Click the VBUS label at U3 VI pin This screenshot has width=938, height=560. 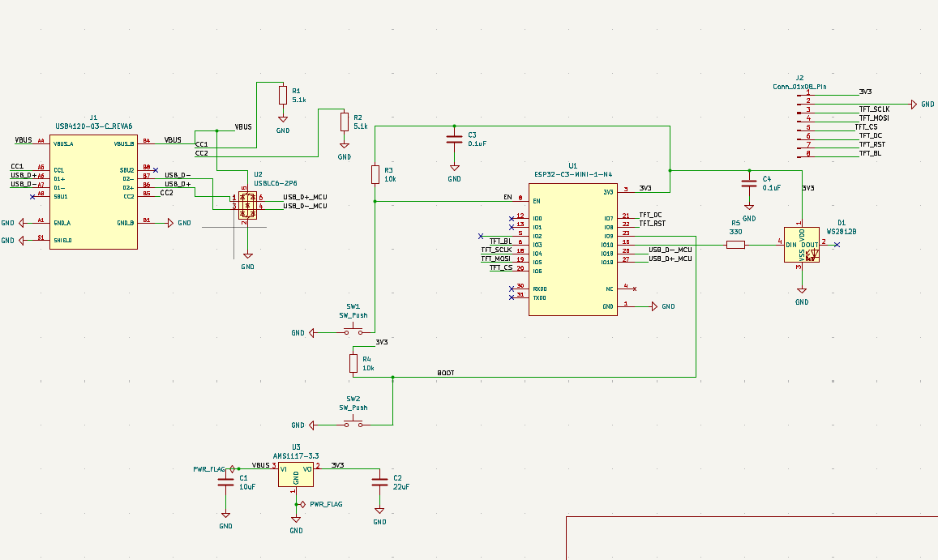coord(261,465)
